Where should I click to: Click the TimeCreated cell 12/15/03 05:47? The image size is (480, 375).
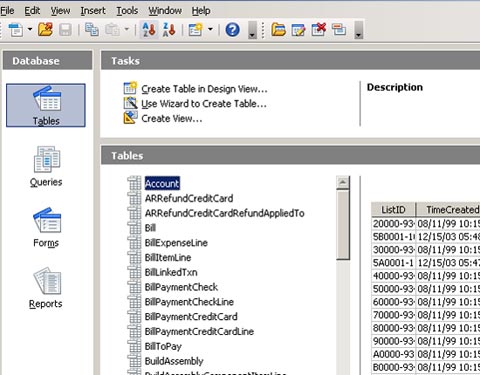(x=448, y=263)
